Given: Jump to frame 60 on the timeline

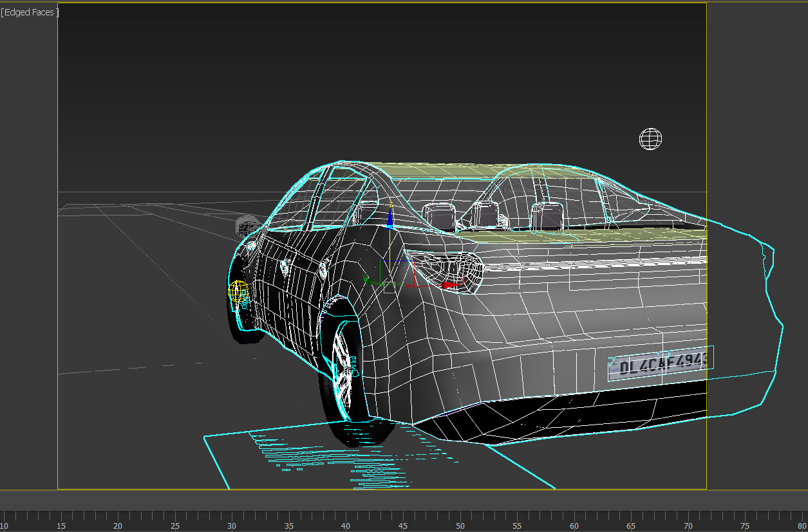Looking at the screenshot, I should tap(574, 517).
